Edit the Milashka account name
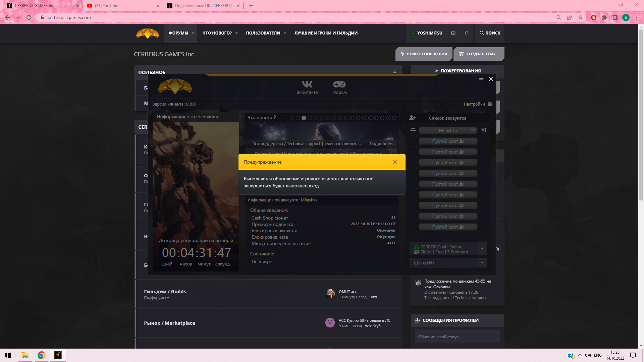This screenshot has height=362, width=644. 473,130
